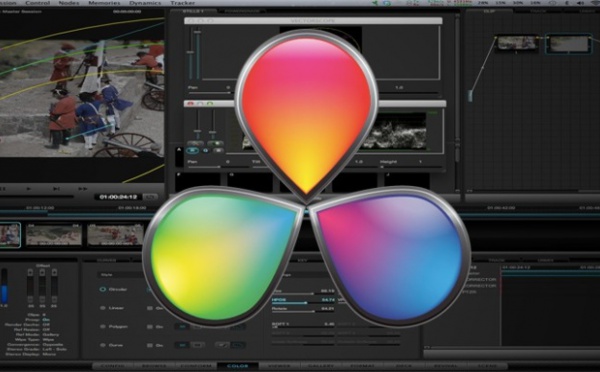Select second clip thumbnail in timeline strip
Viewport: 600px width, 372px height.
(x=54, y=235)
